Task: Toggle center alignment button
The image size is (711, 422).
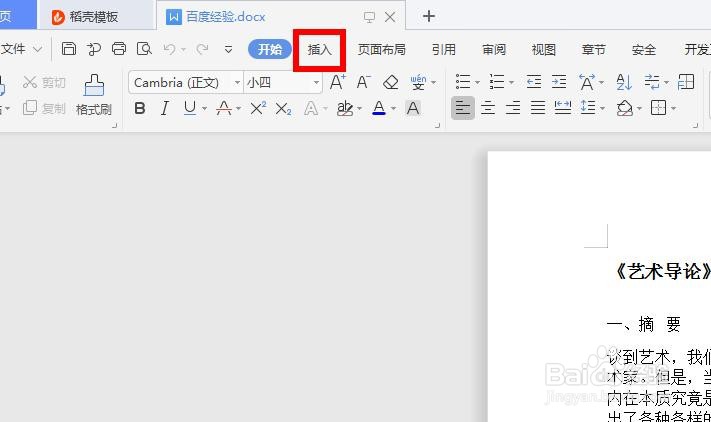Action: click(x=488, y=108)
